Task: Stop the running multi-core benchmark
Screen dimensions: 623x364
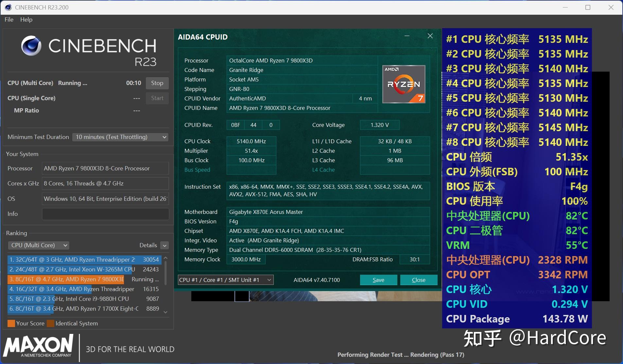Action: pyautogui.click(x=157, y=83)
